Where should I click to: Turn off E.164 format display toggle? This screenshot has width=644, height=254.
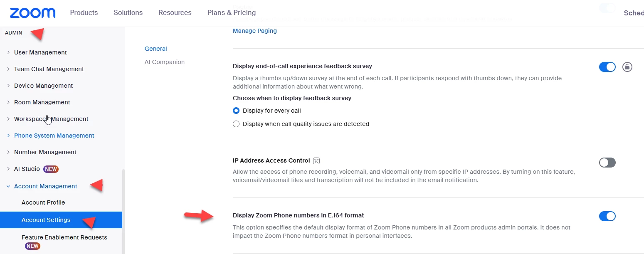pyautogui.click(x=607, y=216)
